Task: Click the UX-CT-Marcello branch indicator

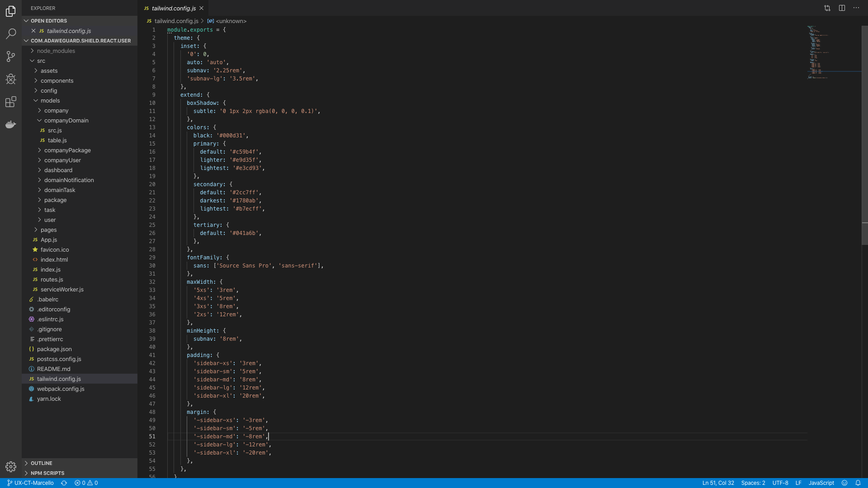Action: (x=30, y=483)
